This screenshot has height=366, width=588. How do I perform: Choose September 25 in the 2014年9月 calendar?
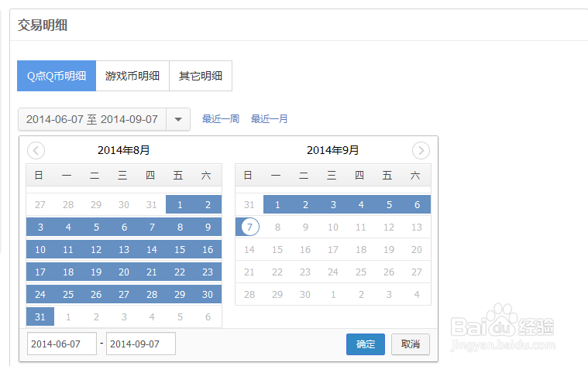(361, 272)
